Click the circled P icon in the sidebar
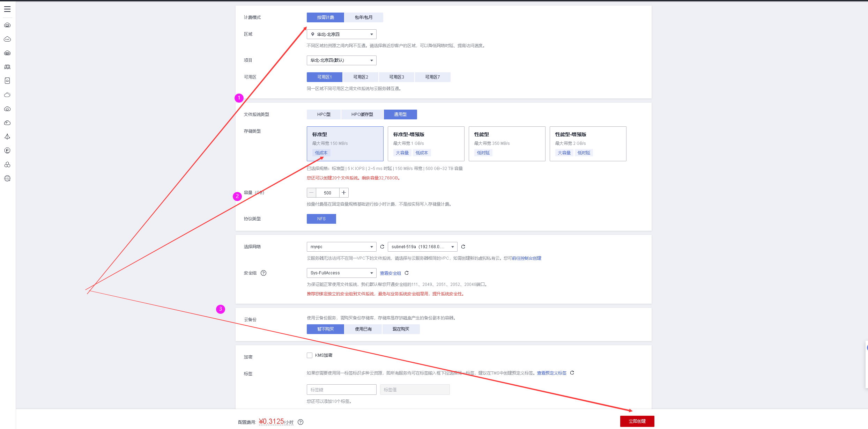Image resolution: width=868 pixels, height=429 pixels. click(x=7, y=150)
